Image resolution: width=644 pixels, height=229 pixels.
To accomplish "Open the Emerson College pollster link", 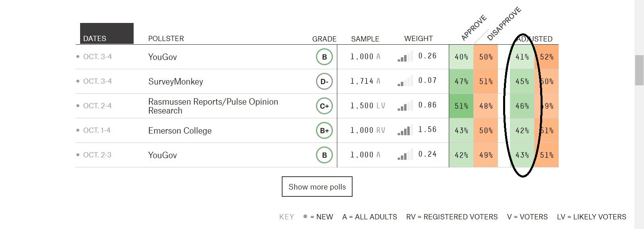I will click(180, 131).
